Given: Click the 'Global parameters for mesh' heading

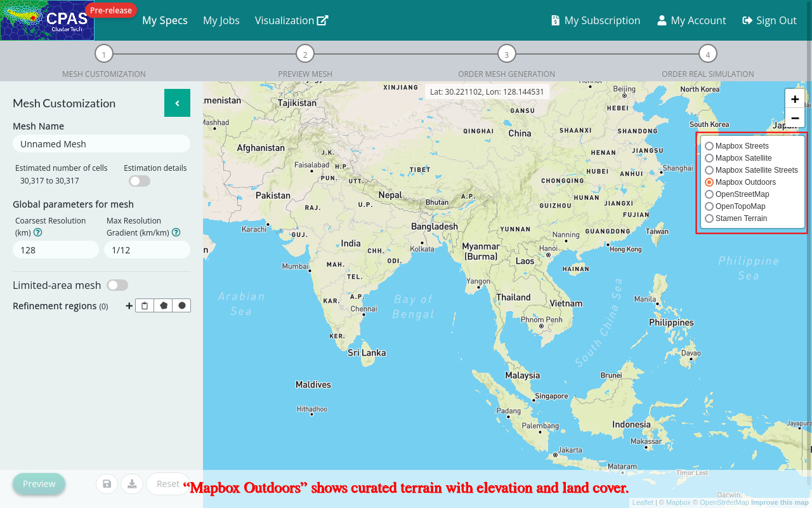Looking at the screenshot, I should [x=73, y=204].
